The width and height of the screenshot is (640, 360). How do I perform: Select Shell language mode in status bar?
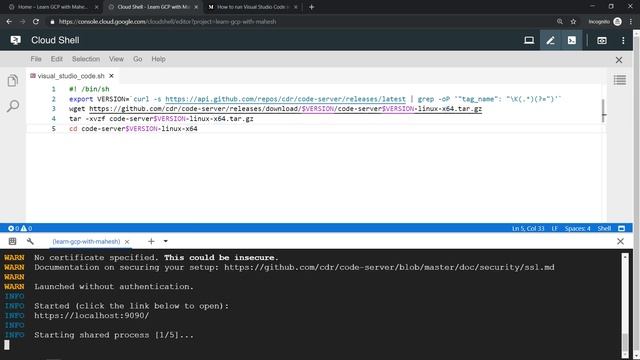coord(604,229)
